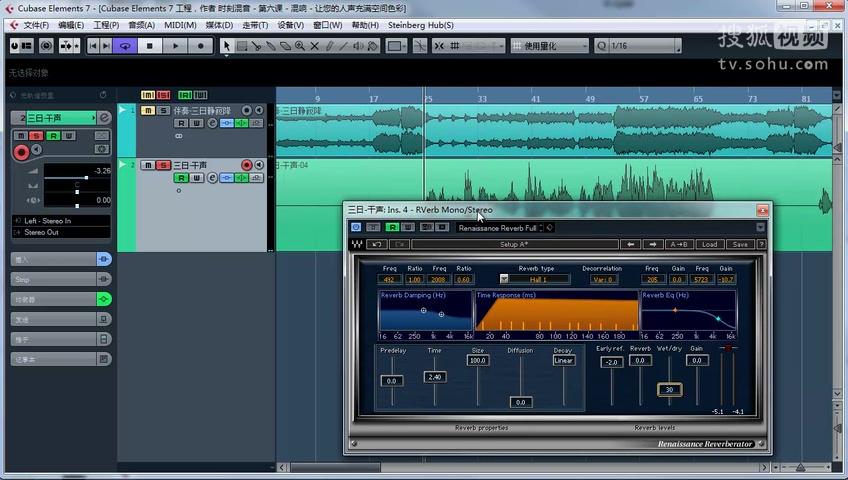The width and height of the screenshot is (848, 480).
Task: Select the Range Selection tool
Action: point(242,46)
